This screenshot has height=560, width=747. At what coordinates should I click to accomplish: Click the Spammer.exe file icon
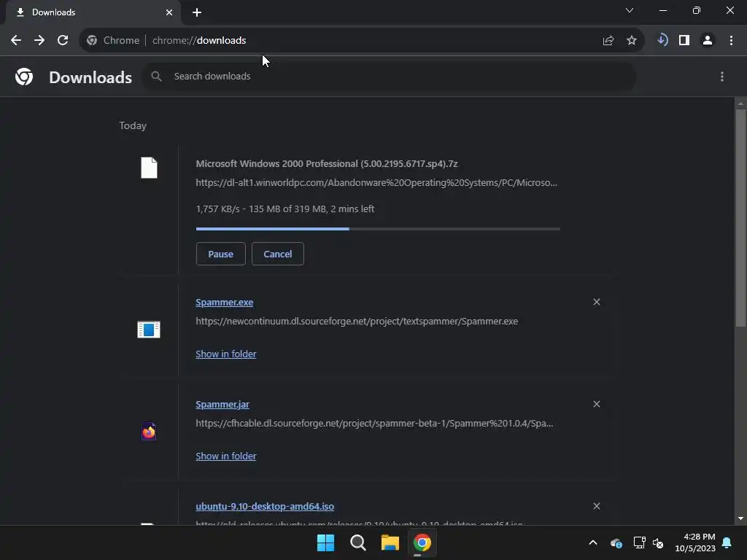149,330
